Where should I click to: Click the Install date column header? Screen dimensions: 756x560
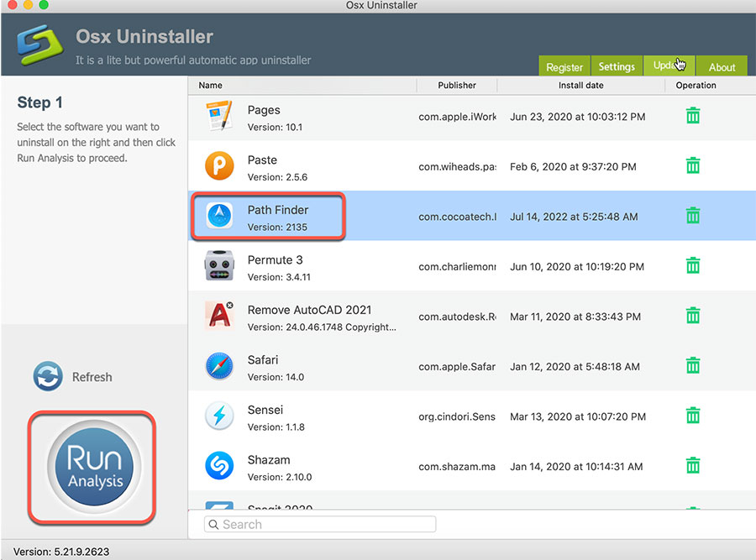[x=580, y=85]
